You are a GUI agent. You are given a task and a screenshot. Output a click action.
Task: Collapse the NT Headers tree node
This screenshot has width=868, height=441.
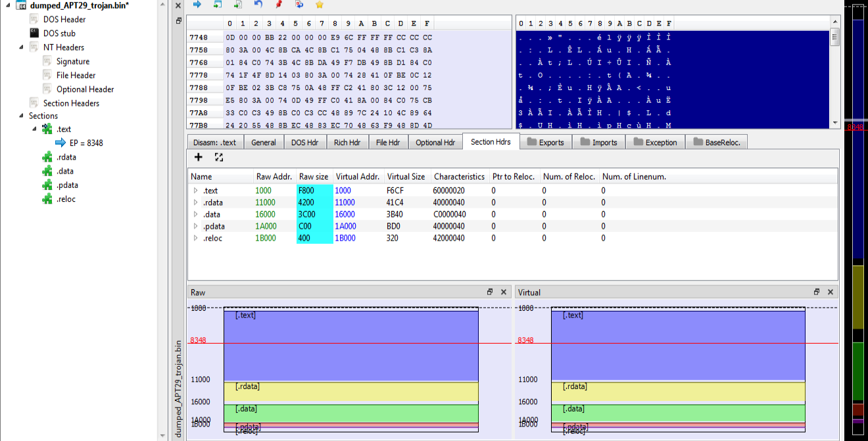coord(22,47)
